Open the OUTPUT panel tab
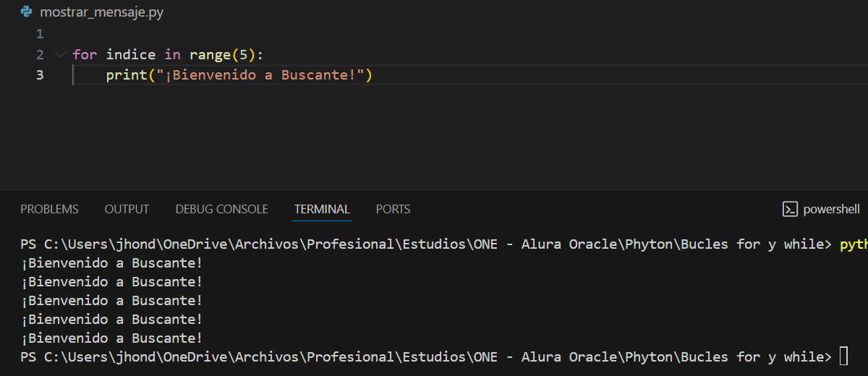The height and width of the screenshot is (376, 868). tap(127, 209)
